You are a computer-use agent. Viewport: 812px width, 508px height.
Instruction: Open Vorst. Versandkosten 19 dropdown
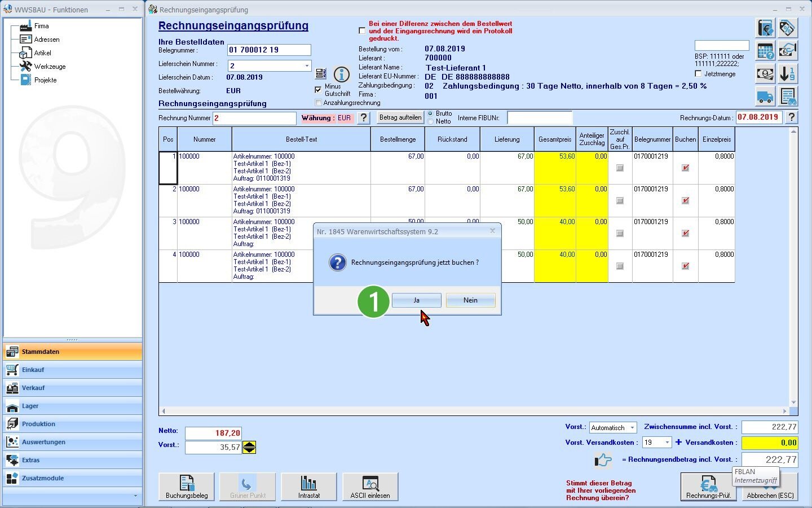(x=667, y=443)
